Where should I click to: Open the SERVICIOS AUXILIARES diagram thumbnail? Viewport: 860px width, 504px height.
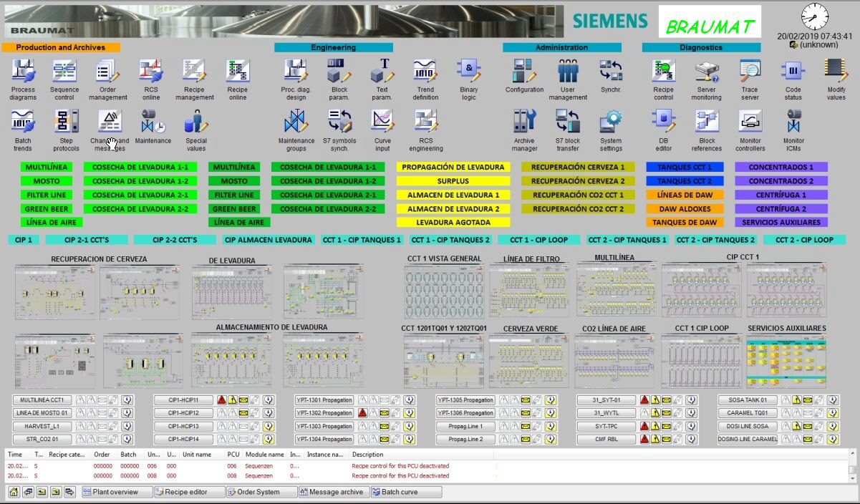coord(786,361)
